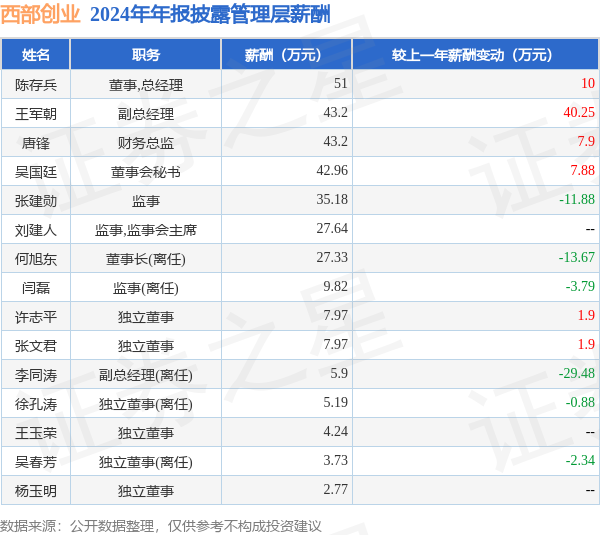
Task: Select the name 王军朝
Action: point(36,114)
